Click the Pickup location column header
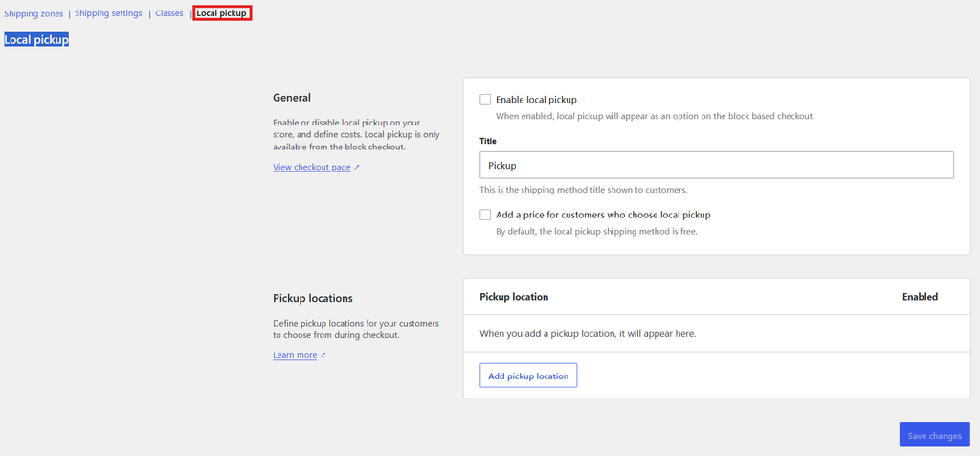The height and width of the screenshot is (456, 980). [514, 297]
